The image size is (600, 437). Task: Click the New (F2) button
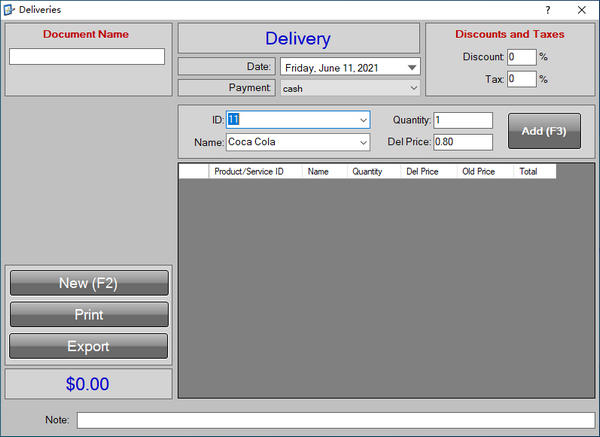click(x=89, y=283)
